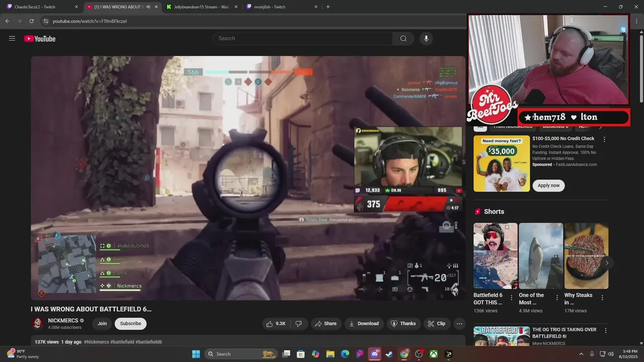Join the NICKMERCS channel membership
Screen dimensions: 644x362
[102, 324]
